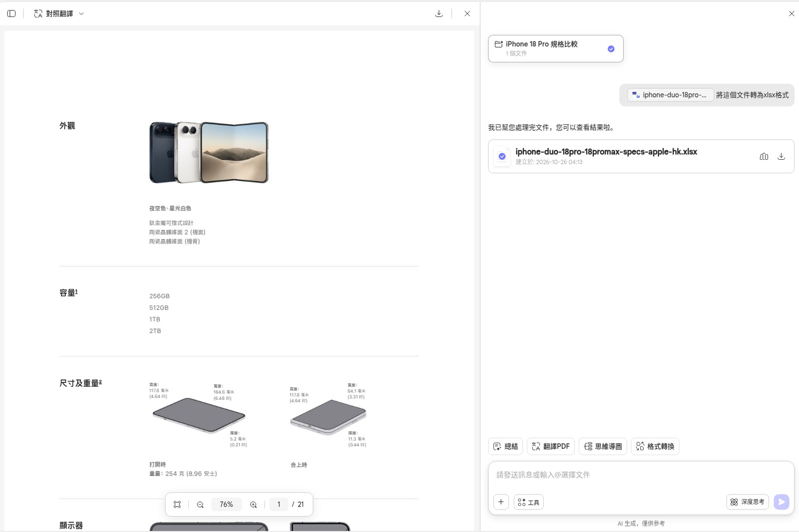This screenshot has width=799, height=532.
Task: Select the 鈦金屬可摺式設計 description line
Action: (171, 223)
